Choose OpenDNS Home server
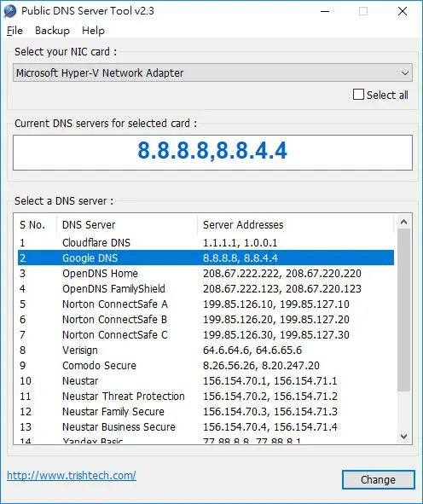Image resolution: width=423 pixels, height=504 pixels. pyautogui.click(x=206, y=273)
